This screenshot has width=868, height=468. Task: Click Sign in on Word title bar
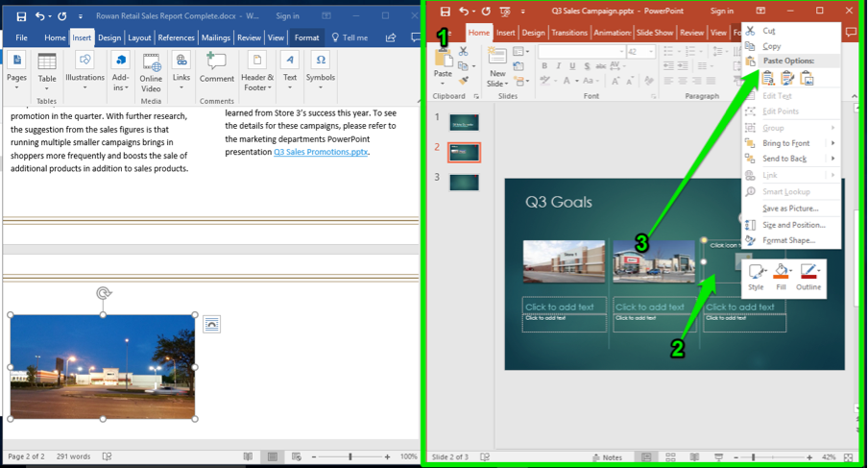tap(287, 16)
